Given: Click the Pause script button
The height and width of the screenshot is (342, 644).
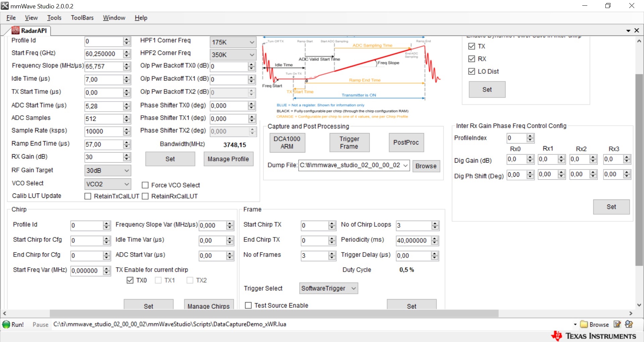Looking at the screenshot, I should pyautogui.click(x=41, y=325).
